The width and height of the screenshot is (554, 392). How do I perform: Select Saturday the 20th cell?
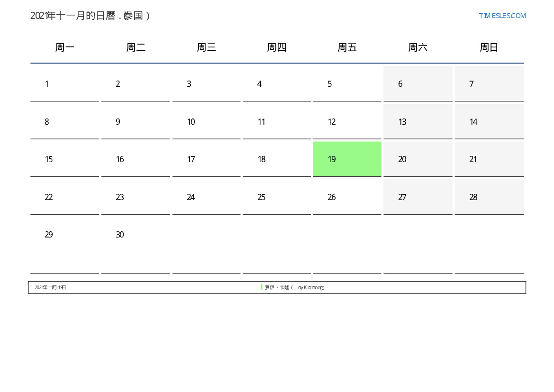pyautogui.click(x=418, y=159)
